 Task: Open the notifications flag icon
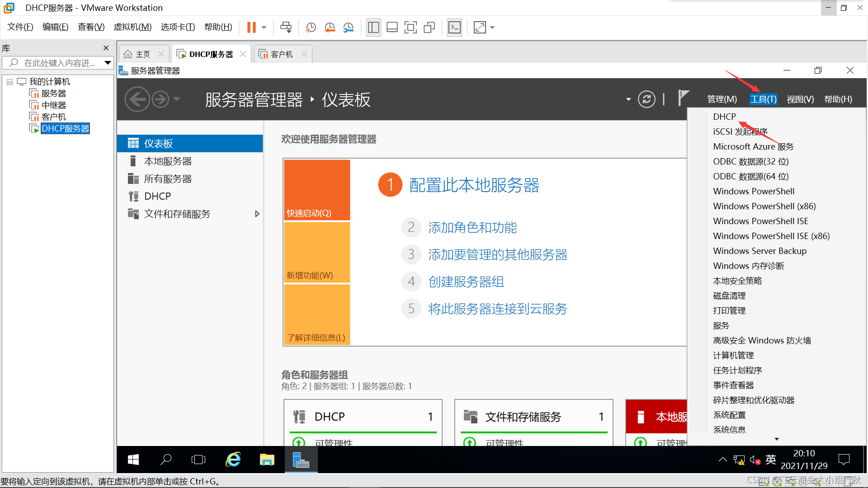tap(683, 98)
